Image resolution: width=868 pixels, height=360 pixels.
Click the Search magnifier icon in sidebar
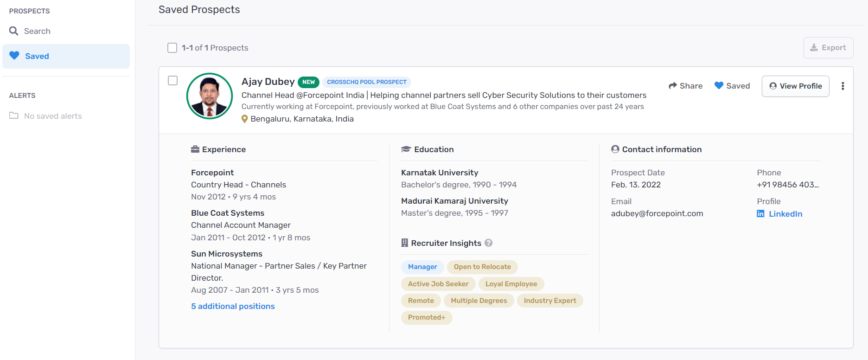pyautogui.click(x=14, y=31)
